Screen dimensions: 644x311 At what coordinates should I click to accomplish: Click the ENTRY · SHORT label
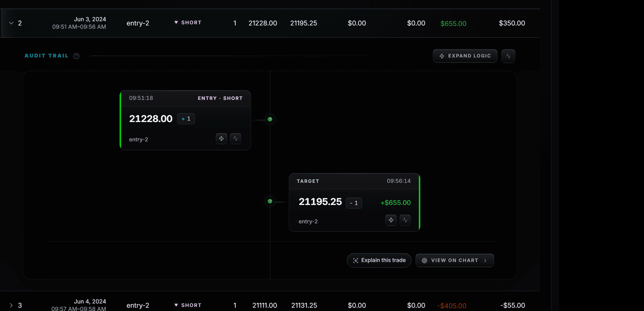coord(220,98)
